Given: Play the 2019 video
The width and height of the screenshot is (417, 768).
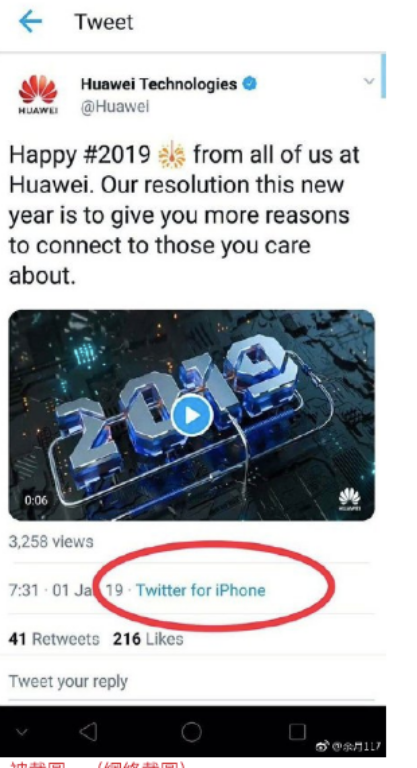Looking at the screenshot, I should point(192,415).
